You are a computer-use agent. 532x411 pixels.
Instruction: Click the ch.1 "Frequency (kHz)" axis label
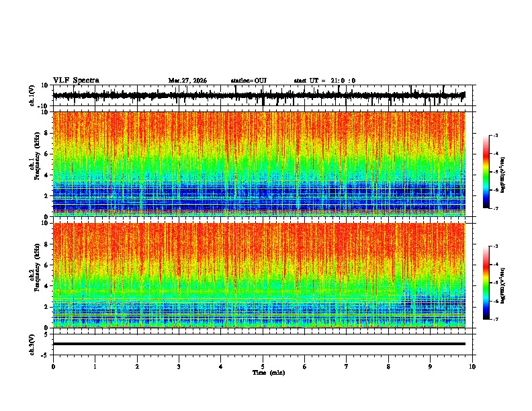tap(37, 156)
